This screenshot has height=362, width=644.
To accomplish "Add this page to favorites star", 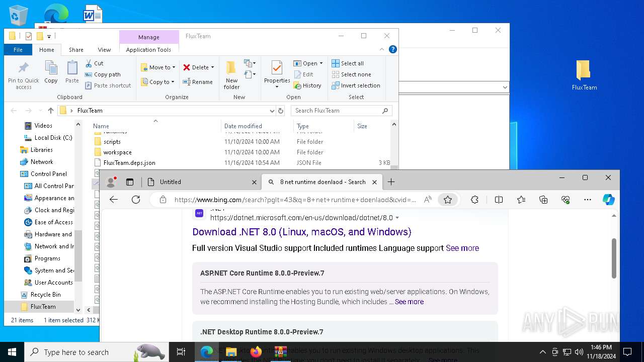I will point(448,200).
